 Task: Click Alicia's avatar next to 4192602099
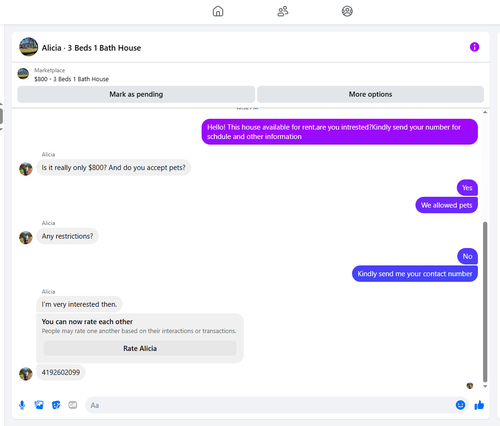coord(26,374)
